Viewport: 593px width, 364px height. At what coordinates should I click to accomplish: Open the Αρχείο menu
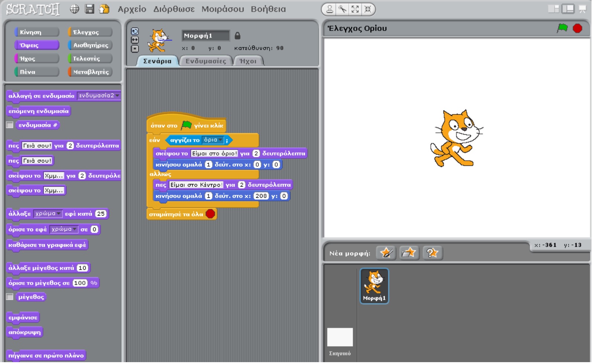(132, 9)
